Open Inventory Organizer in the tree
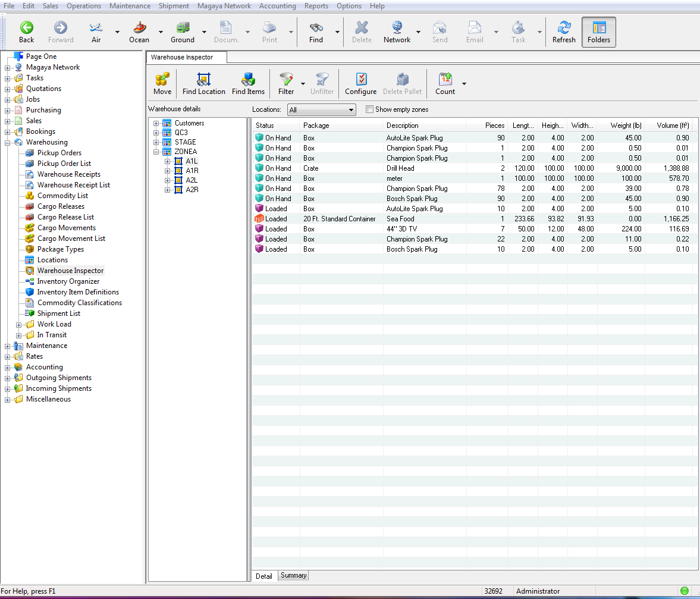The width and height of the screenshot is (700, 599). (68, 281)
